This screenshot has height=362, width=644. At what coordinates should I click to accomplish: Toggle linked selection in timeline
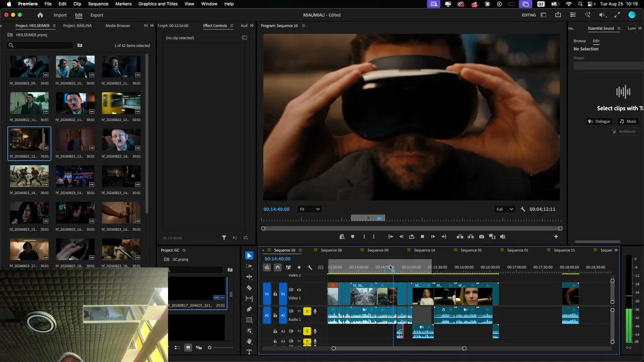(x=288, y=267)
